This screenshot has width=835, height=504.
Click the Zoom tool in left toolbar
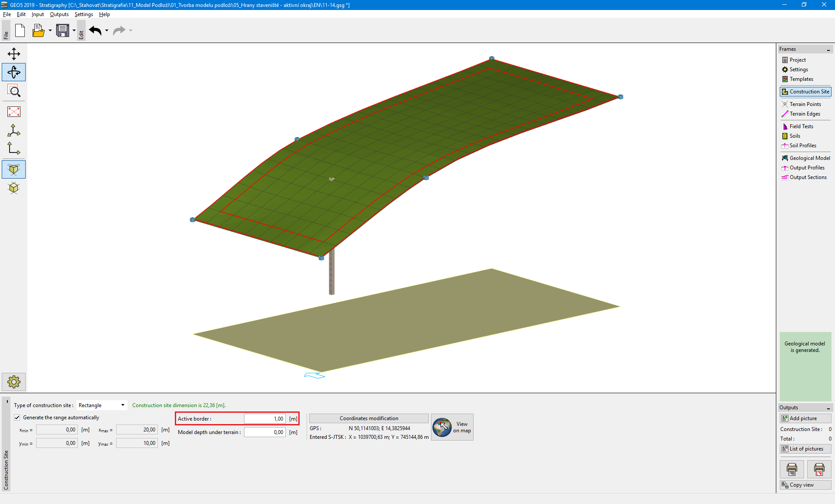(x=14, y=91)
